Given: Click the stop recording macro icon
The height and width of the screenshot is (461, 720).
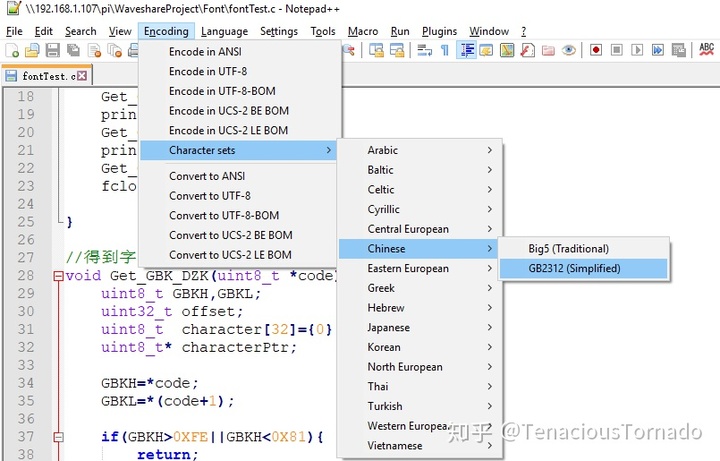Looking at the screenshot, I should tap(617, 50).
